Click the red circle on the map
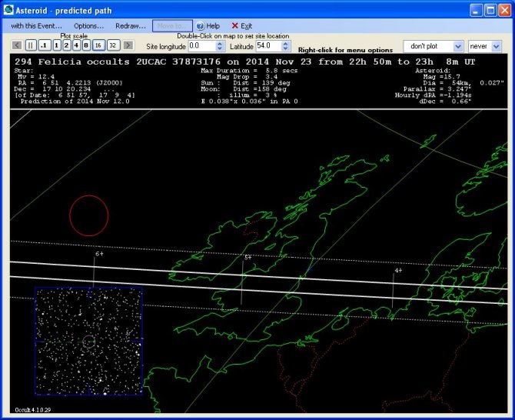 click(x=88, y=215)
